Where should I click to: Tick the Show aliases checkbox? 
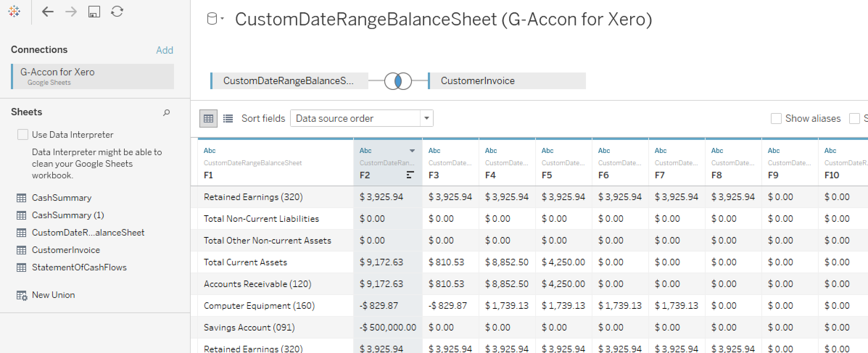pos(776,119)
